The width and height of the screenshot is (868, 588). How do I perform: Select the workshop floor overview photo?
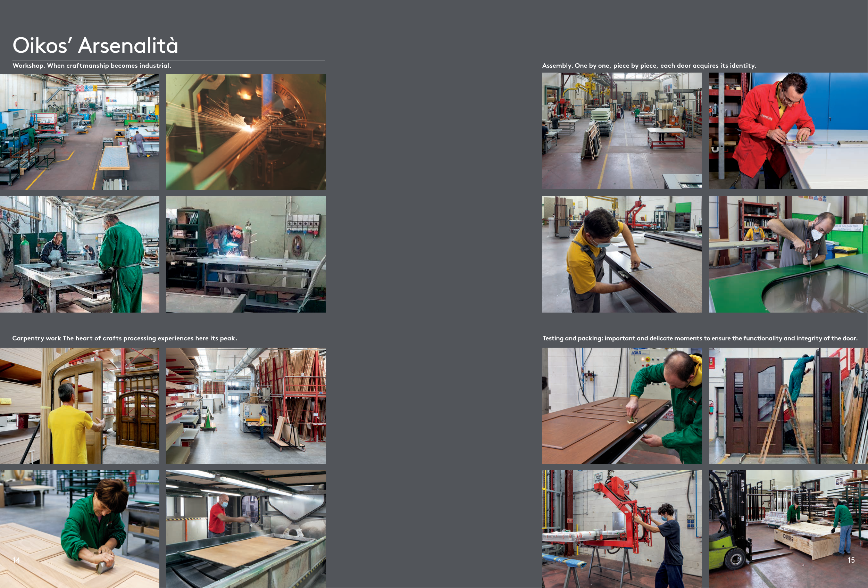click(x=80, y=132)
